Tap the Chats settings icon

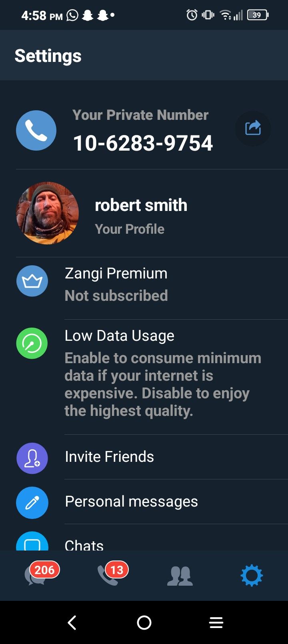click(32, 543)
